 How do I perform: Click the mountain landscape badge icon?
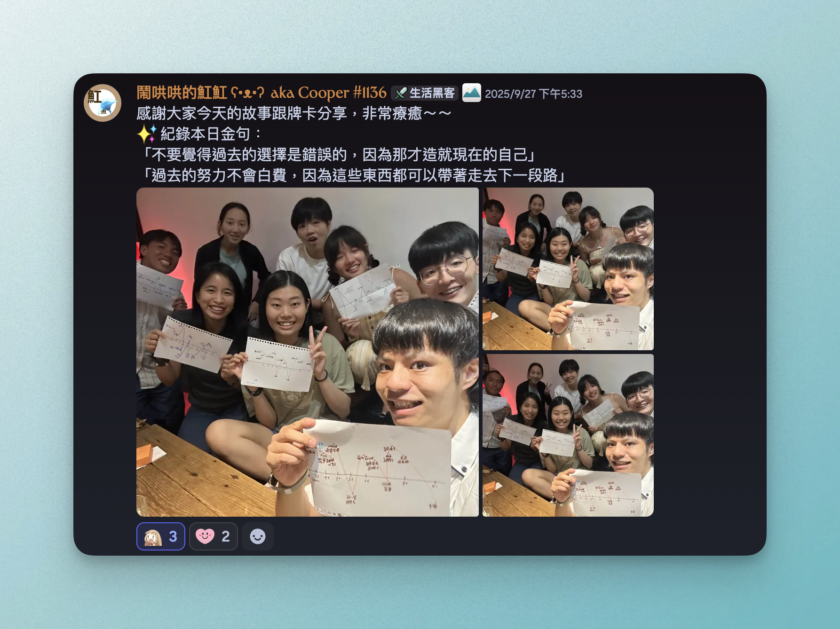point(471,93)
